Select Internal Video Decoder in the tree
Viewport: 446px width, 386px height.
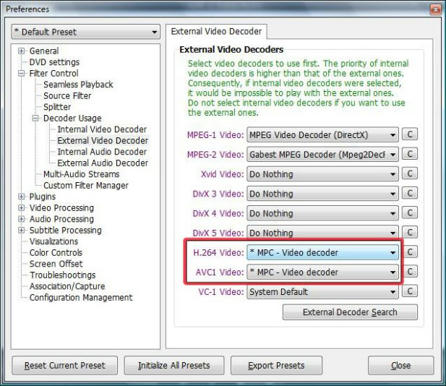(x=102, y=129)
